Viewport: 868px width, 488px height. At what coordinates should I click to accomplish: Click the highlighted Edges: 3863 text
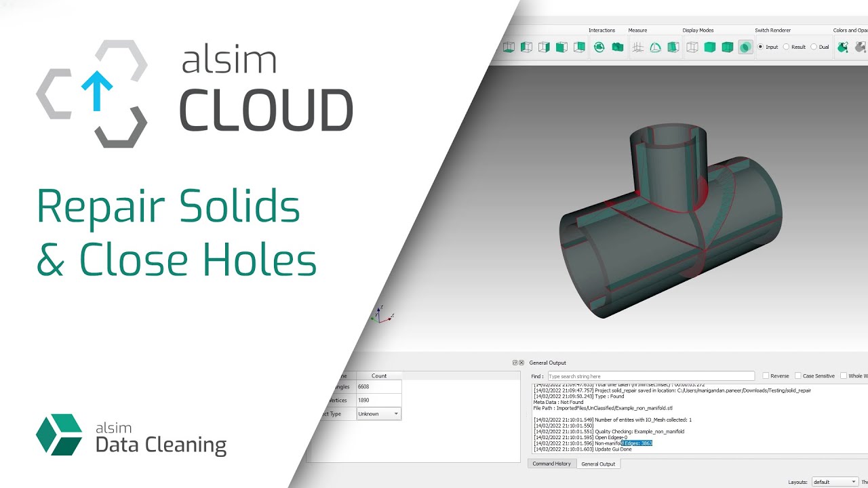[x=637, y=443]
